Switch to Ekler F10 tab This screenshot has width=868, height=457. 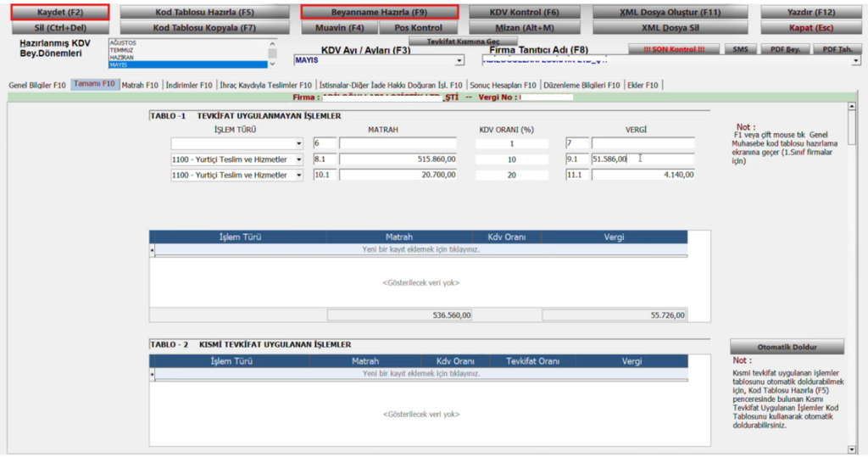643,86
